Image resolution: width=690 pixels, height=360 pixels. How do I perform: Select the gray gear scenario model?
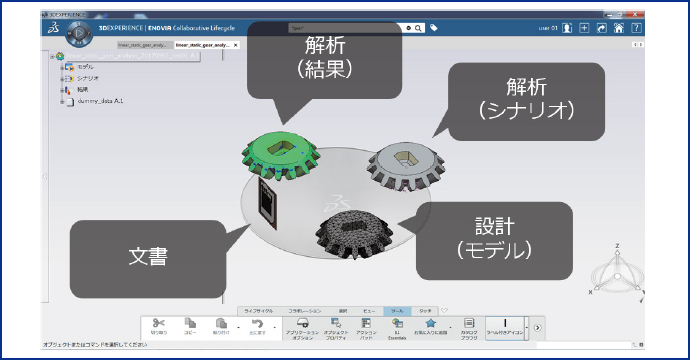[x=406, y=166]
